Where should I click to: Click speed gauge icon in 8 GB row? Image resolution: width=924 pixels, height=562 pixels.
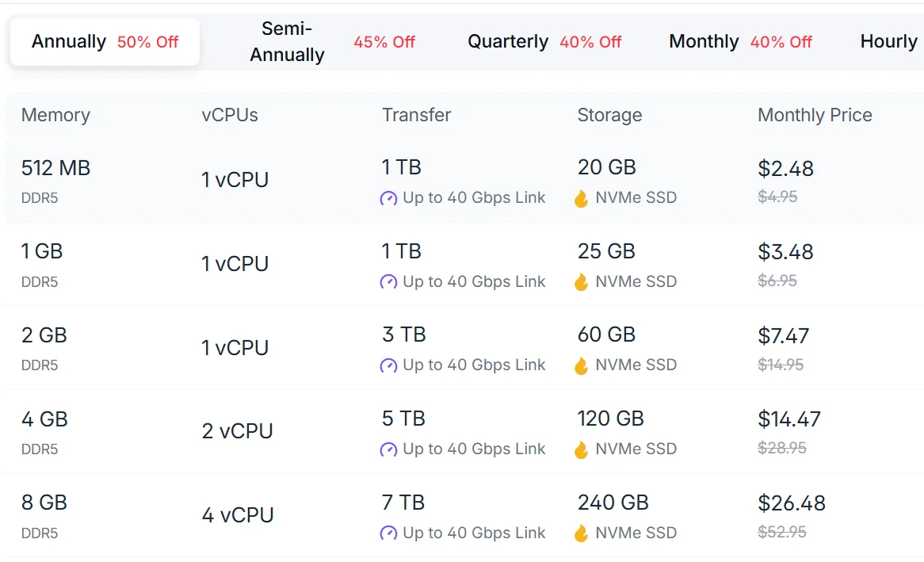[388, 533]
